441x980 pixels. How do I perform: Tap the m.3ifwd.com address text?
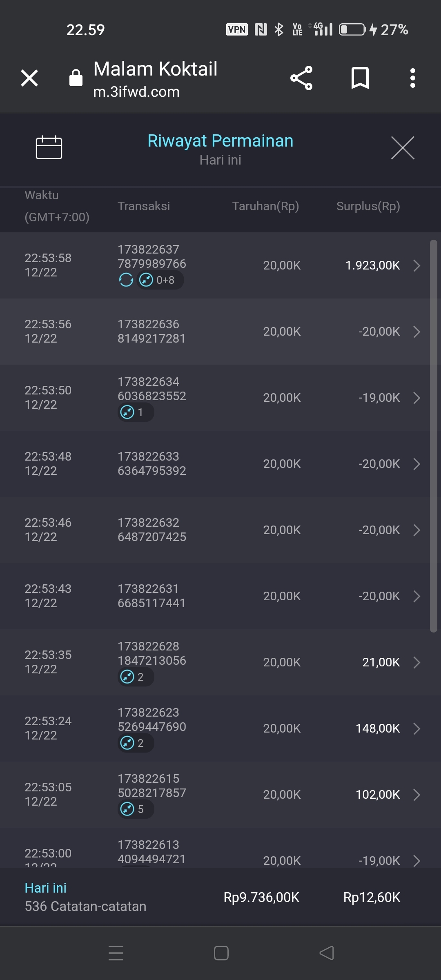(136, 92)
